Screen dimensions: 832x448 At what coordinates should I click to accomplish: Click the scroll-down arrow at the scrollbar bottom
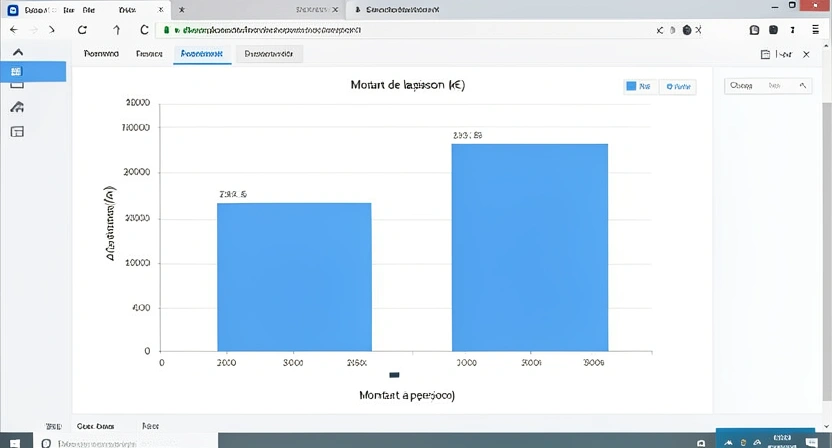pyautogui.click(x=827, y=426)
